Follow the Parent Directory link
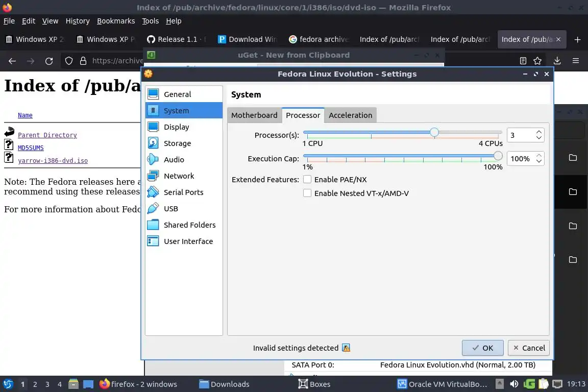 [47, 135]
